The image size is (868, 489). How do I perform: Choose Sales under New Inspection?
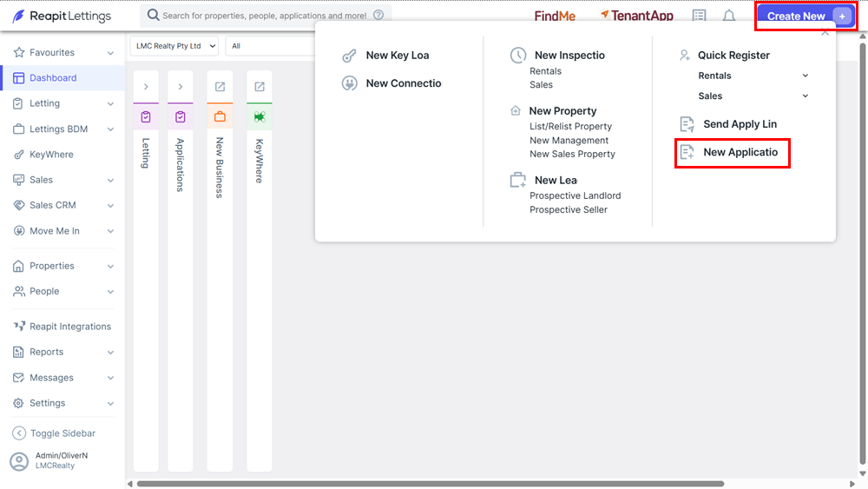click(541, 85)
